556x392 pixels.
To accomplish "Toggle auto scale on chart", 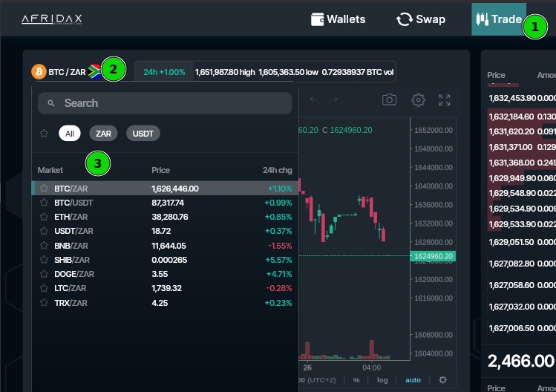I will (x=413, y=380).
